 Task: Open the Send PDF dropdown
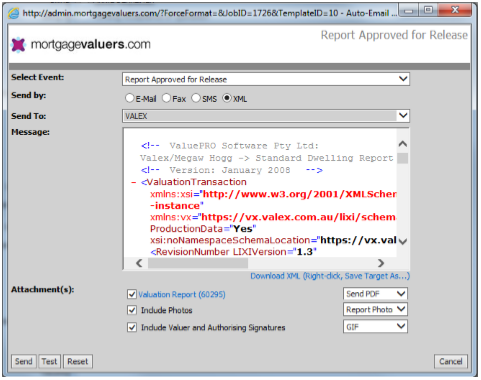coord(375,294)
